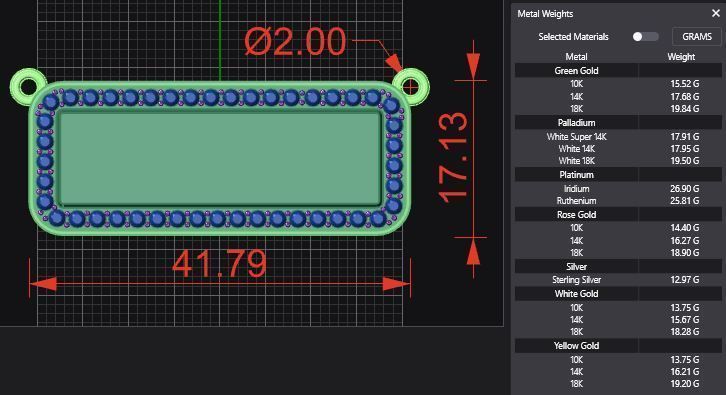Click the GRAMS unit button

pyautogui.click(x=696, y=37)
